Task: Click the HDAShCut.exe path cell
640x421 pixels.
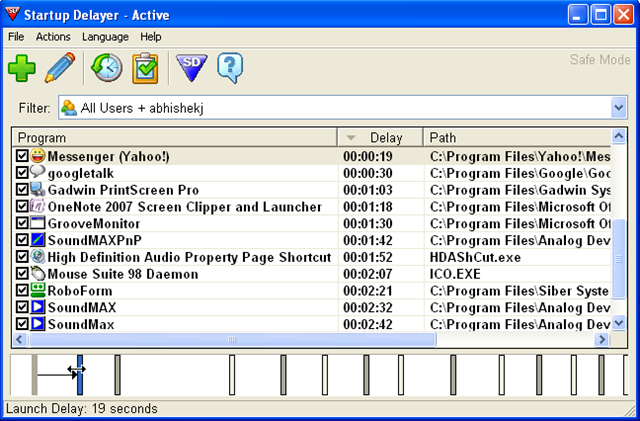Action: [475, 257]
